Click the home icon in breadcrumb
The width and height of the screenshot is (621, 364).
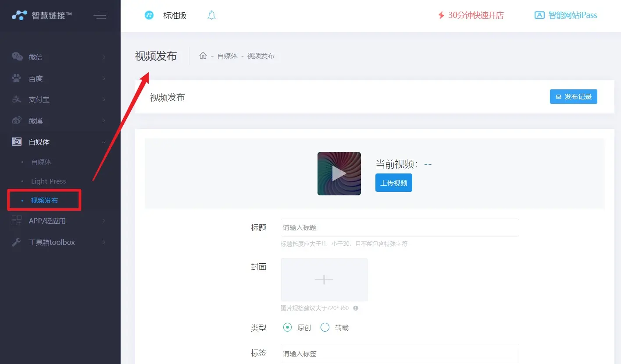point(203,56)
